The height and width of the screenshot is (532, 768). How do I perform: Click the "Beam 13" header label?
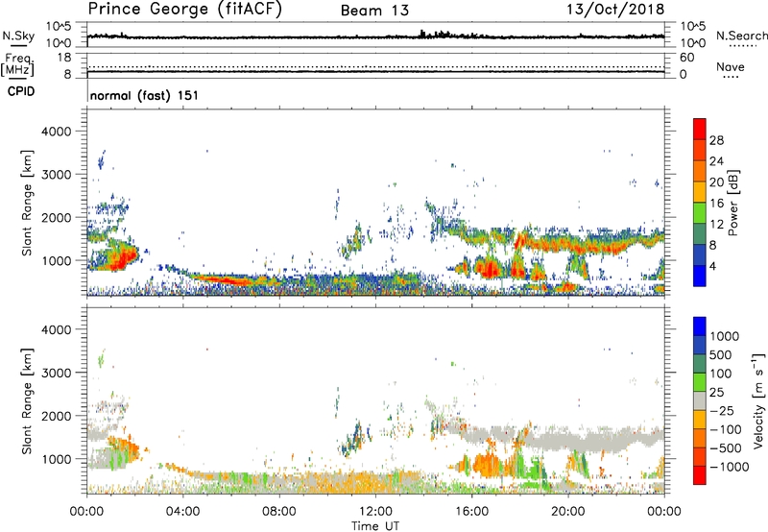click(x=374, y=11)
